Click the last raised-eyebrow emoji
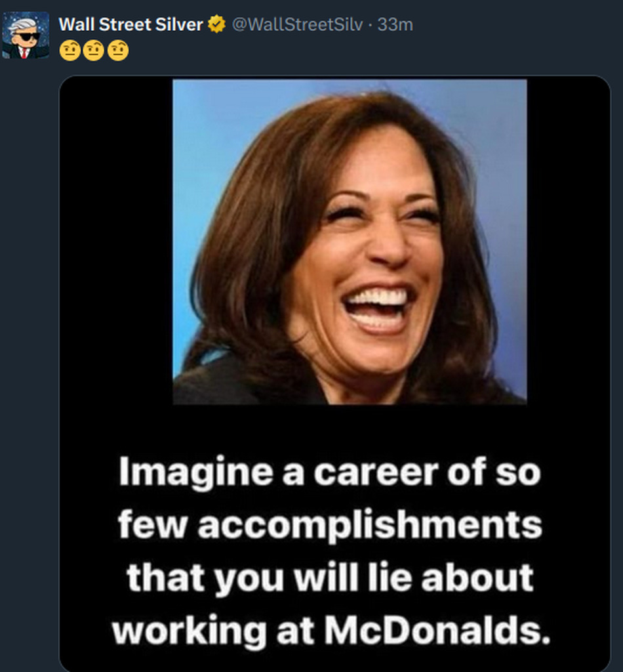Viewport: 623px width, 672px height. (118, 51)
